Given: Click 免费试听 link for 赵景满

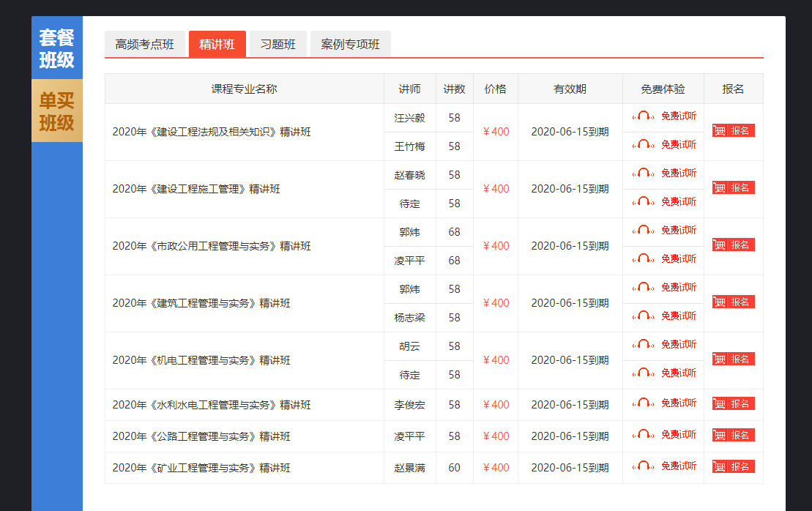Looking at the screenshot, I should click(679, 466).
